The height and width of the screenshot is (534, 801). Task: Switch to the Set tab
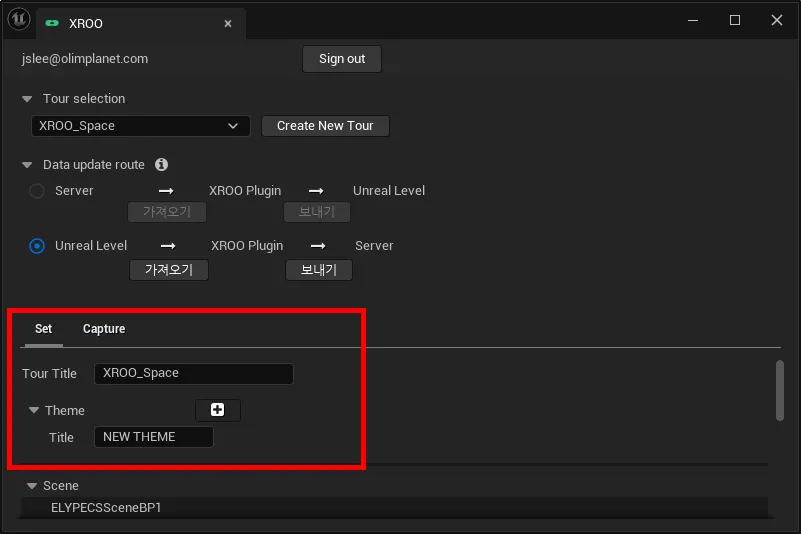(43, 329)
